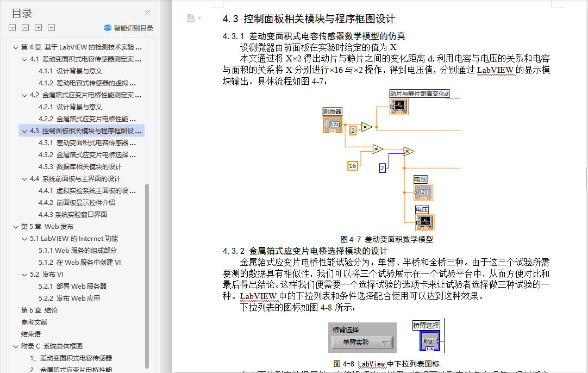
Task: Click the promote heading level plus icon
Action: coord(38,27)
